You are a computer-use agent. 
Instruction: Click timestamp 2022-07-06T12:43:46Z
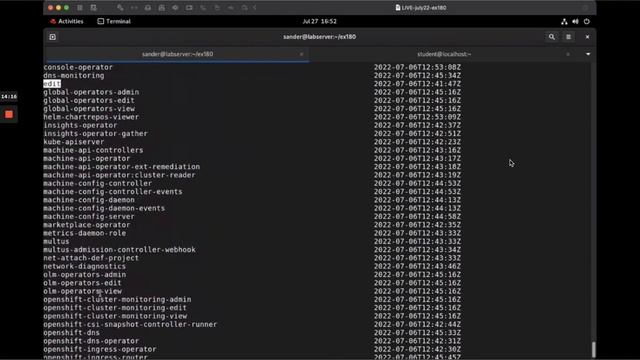tap(418, 267)
